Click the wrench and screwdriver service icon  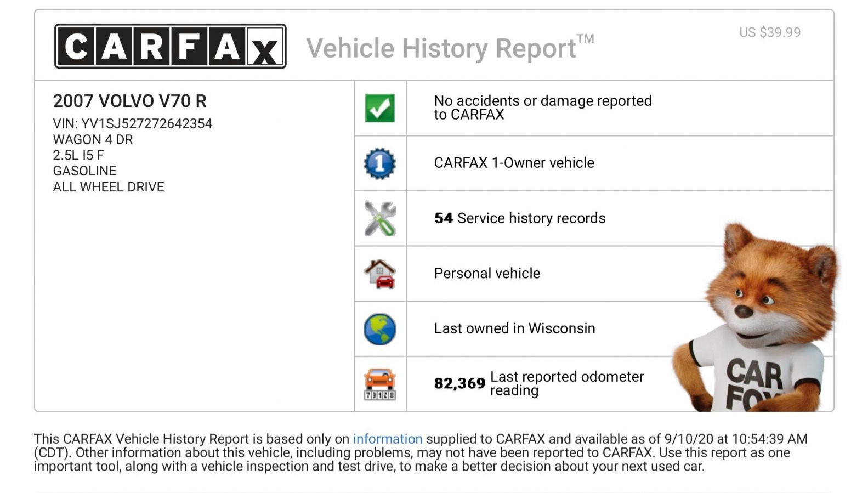[x=379, y=218]
